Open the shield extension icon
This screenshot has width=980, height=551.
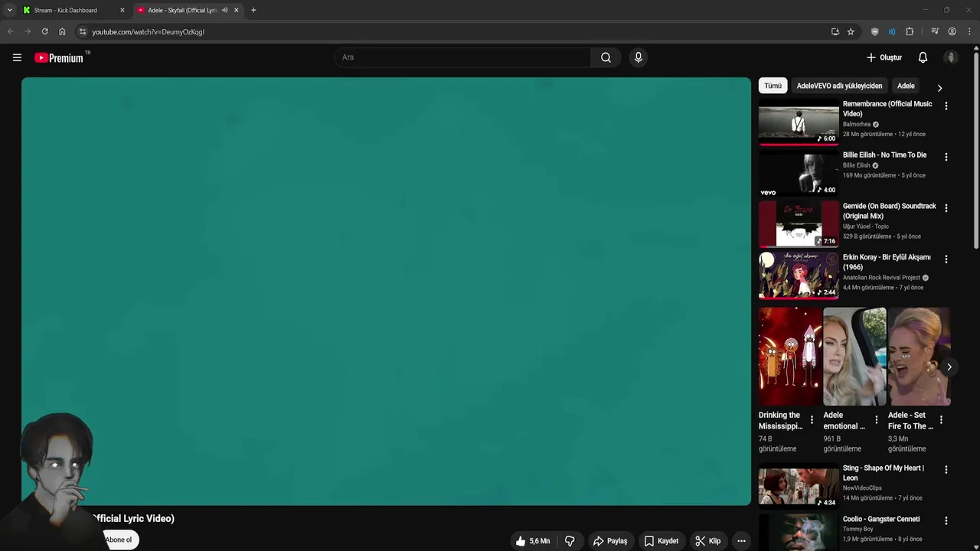tap(875, 31)
